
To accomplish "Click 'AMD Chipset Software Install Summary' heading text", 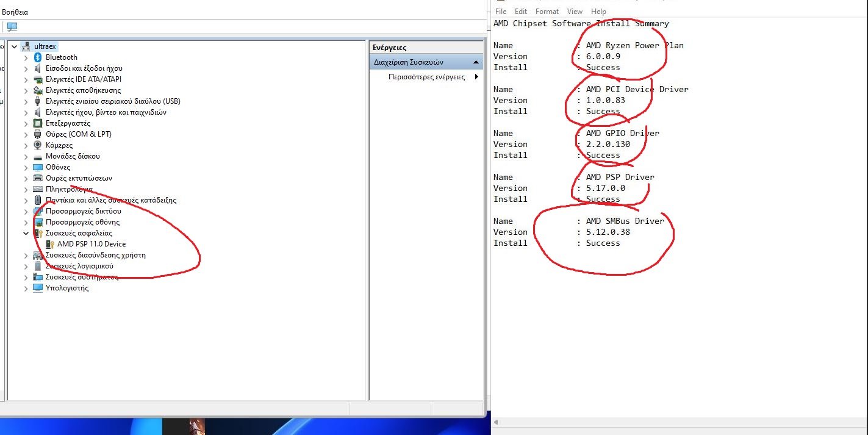I will 581,24.
